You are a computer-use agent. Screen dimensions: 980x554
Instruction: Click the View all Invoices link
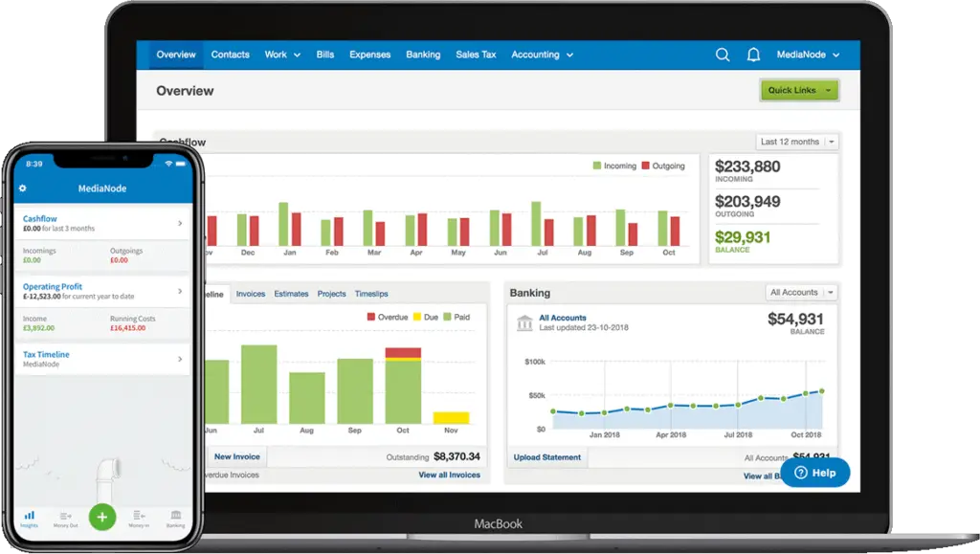(x=450, y=475)
